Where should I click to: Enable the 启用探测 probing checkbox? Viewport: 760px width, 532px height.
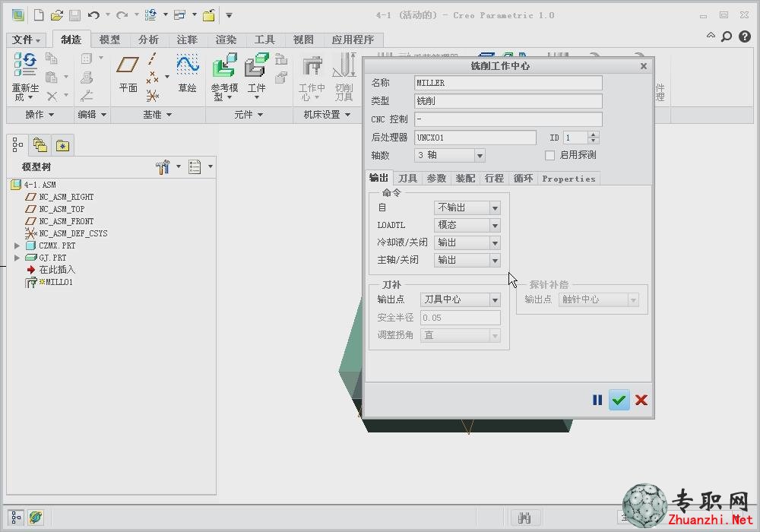coord(549,155)
